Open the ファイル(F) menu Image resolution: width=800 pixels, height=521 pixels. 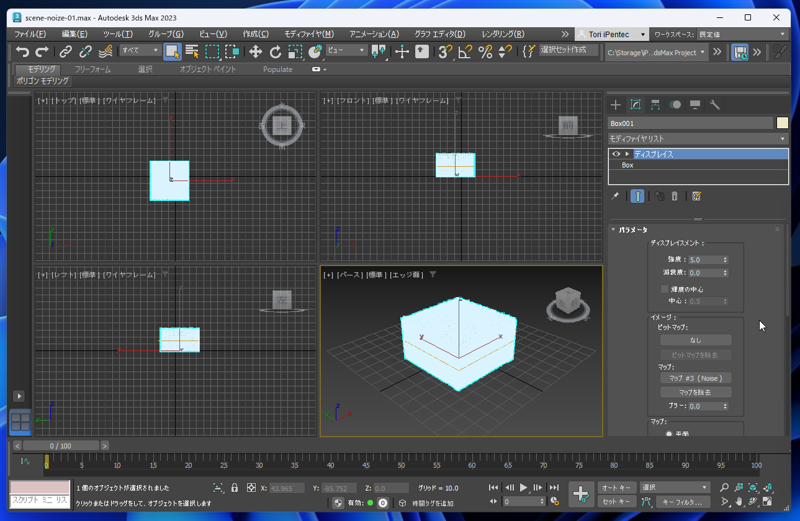30,34
